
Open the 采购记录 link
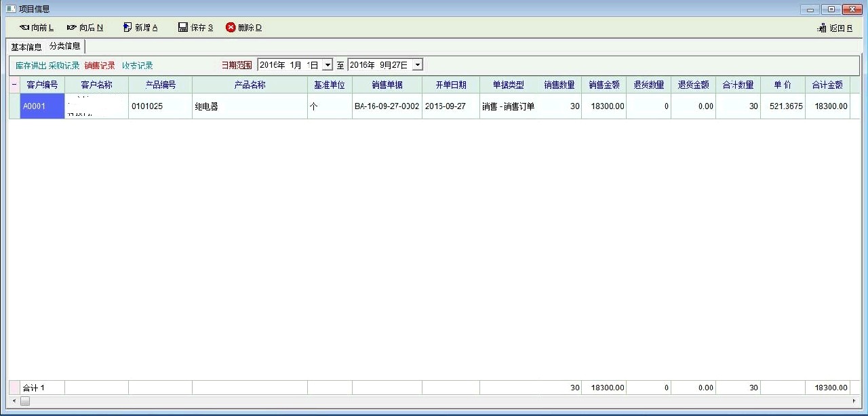64,66
